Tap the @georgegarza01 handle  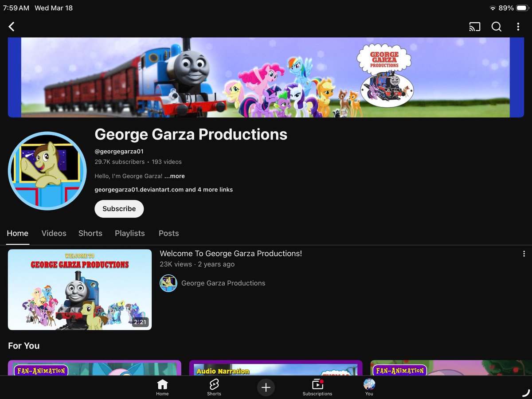(119, 152)
